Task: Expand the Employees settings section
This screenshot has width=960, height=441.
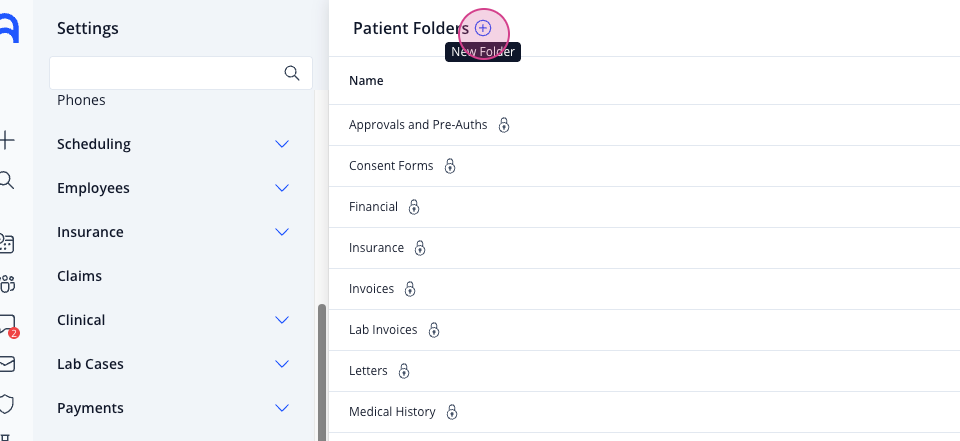Action: point(282,188)
